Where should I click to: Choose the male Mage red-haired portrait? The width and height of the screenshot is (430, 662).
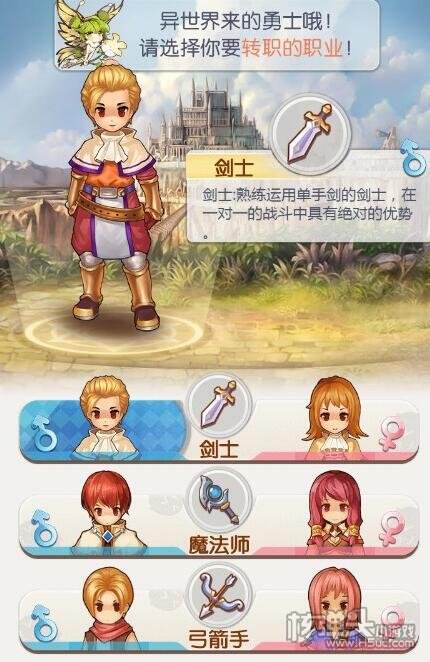pyautogui.click(x=106, y=512)
